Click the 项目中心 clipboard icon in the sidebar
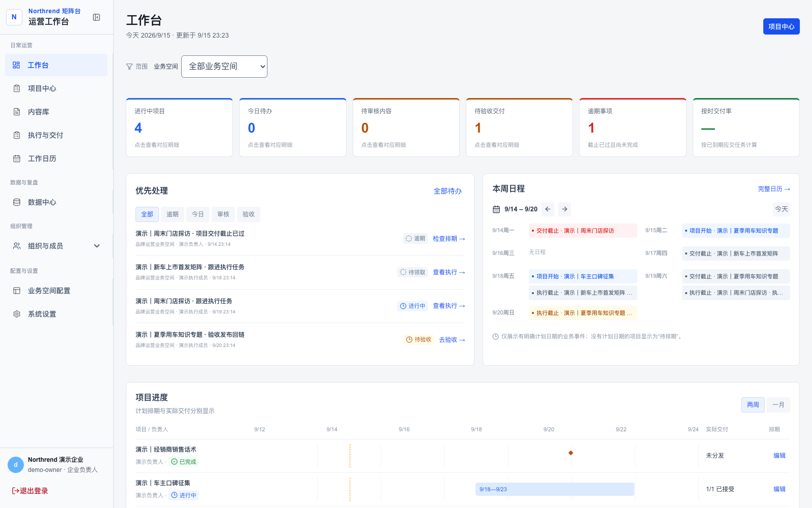812x508 pixels. coord(17,88)
